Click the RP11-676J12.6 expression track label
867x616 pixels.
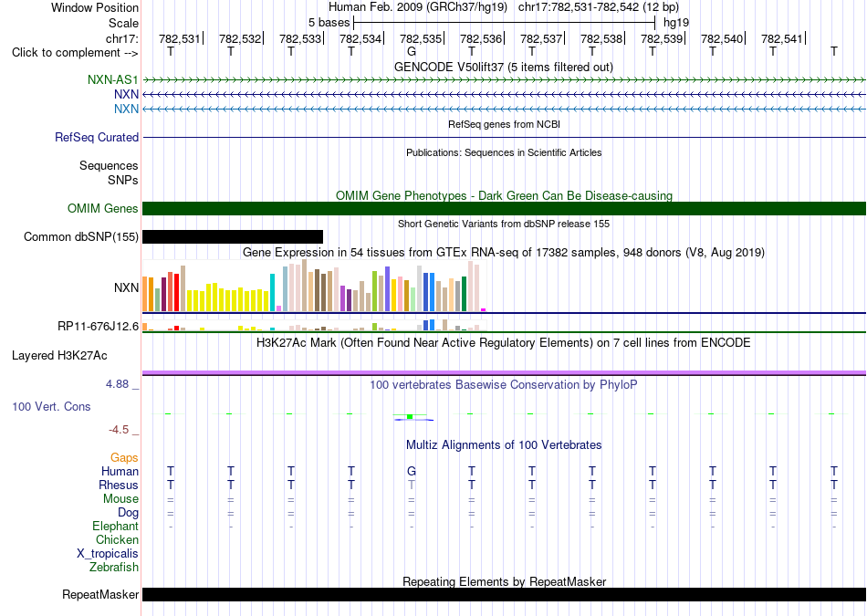click(x=98, y=326)
